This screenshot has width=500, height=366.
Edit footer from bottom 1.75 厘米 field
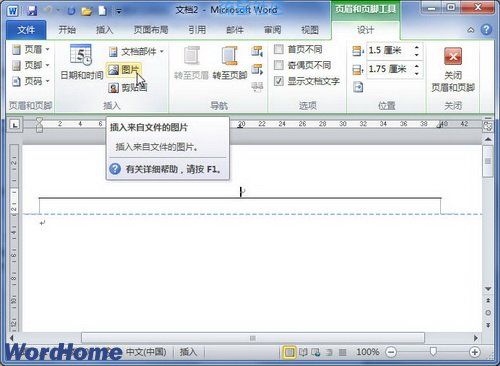[389, 69]
